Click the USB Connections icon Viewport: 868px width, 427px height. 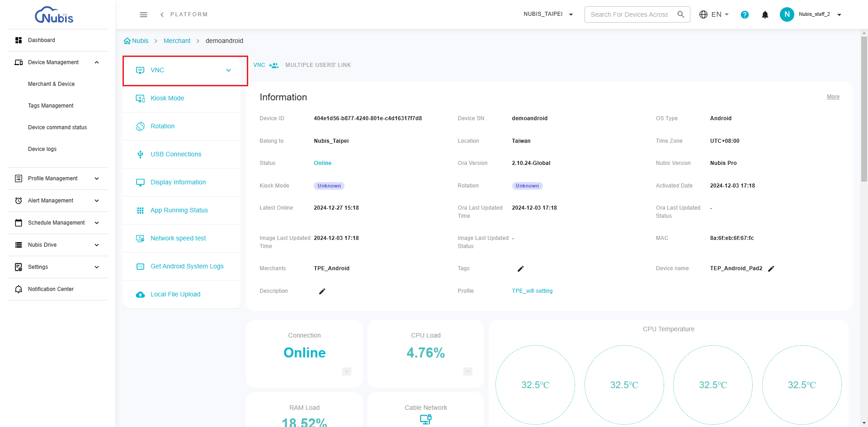[x=140, y=154]
